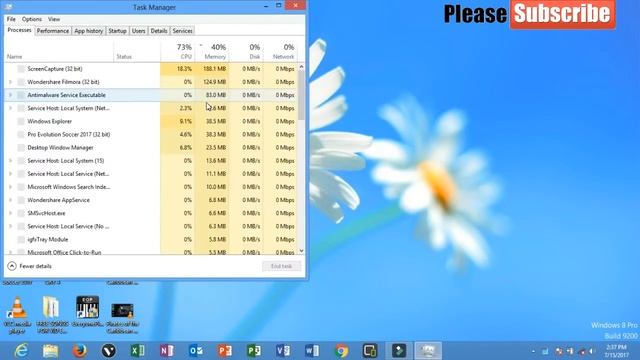Expand Service Host: Local System (Net... group
The width and height of the screenshot is (640, 360).
coord(11,108)
